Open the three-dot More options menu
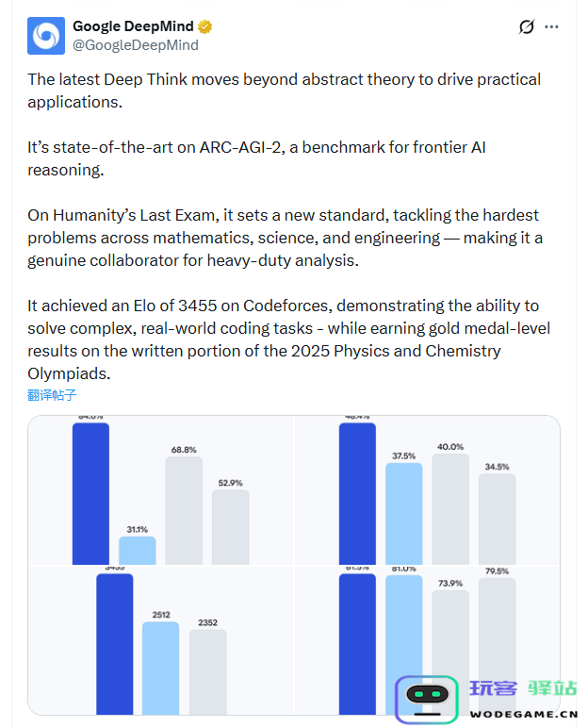588x728 pixels. tap(552, 26)
